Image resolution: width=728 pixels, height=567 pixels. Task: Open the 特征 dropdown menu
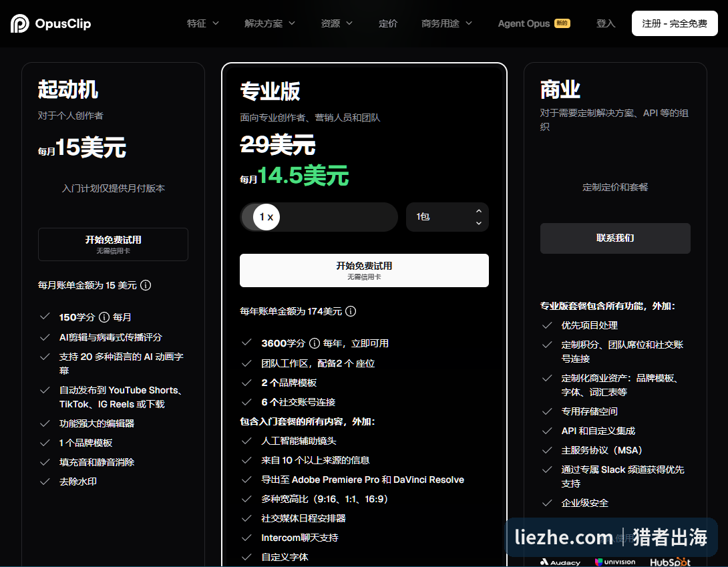tap(203, 23)
